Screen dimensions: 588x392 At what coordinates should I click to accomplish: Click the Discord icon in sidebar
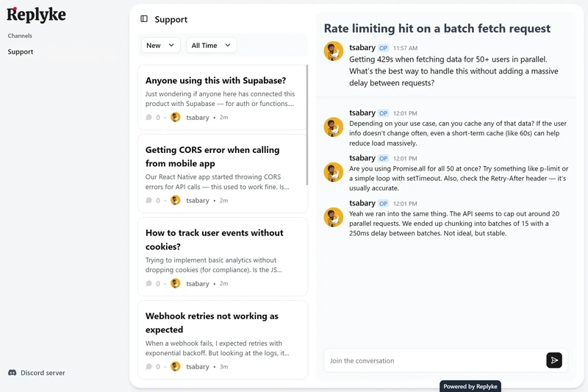12,373
